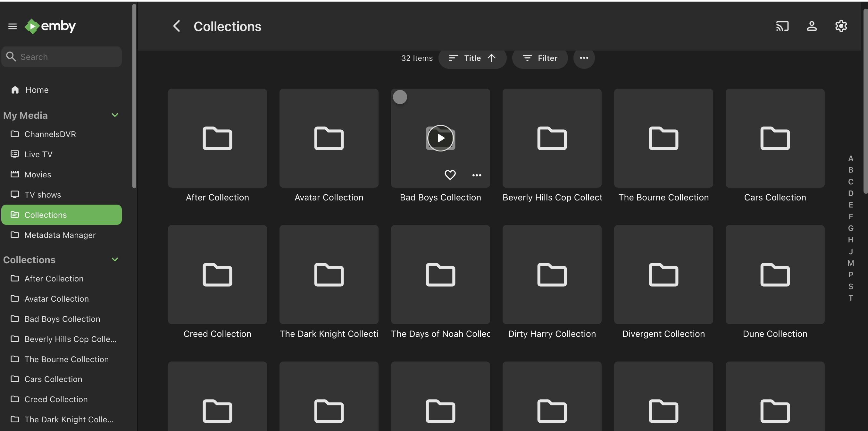The image size is (868, 431).
Task: Open the Filter dropdown
Action: [540, 58]
